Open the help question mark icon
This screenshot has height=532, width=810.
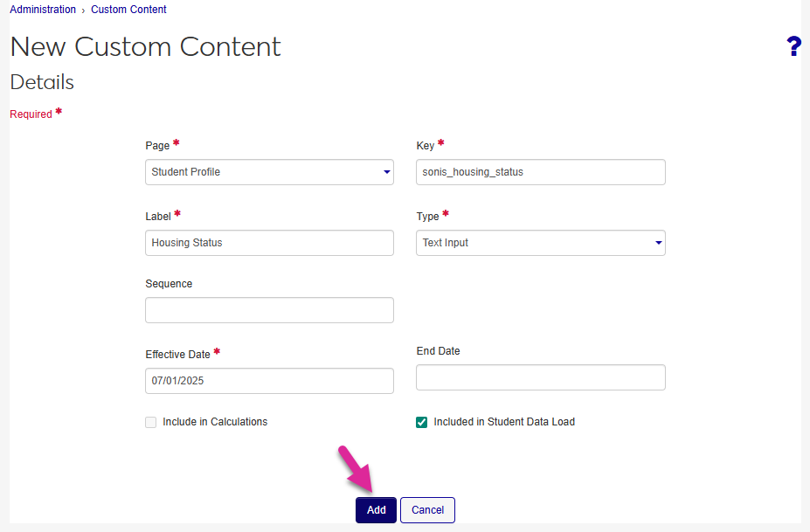coord(793,47)
